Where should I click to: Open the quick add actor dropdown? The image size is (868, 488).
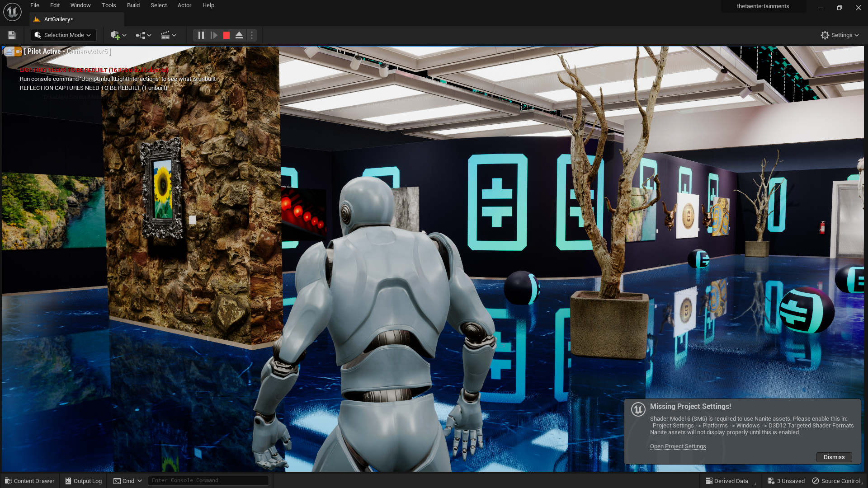click(118, 35)
